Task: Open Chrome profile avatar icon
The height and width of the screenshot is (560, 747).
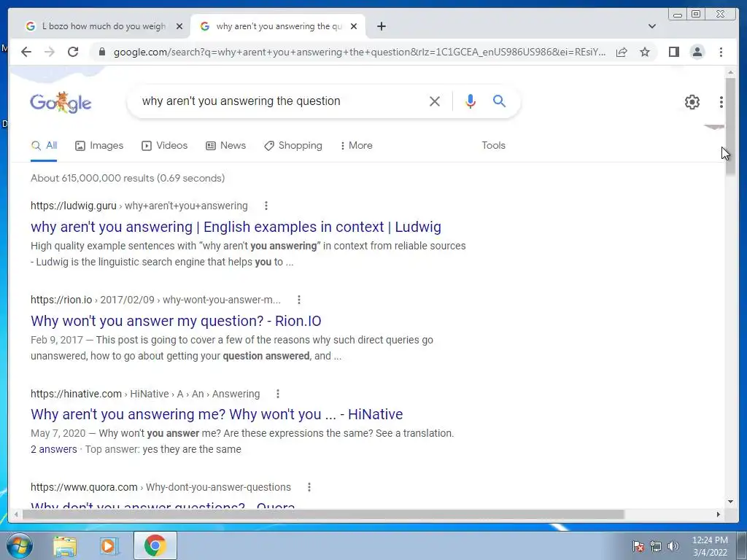Action: click(x=697, y=52)
